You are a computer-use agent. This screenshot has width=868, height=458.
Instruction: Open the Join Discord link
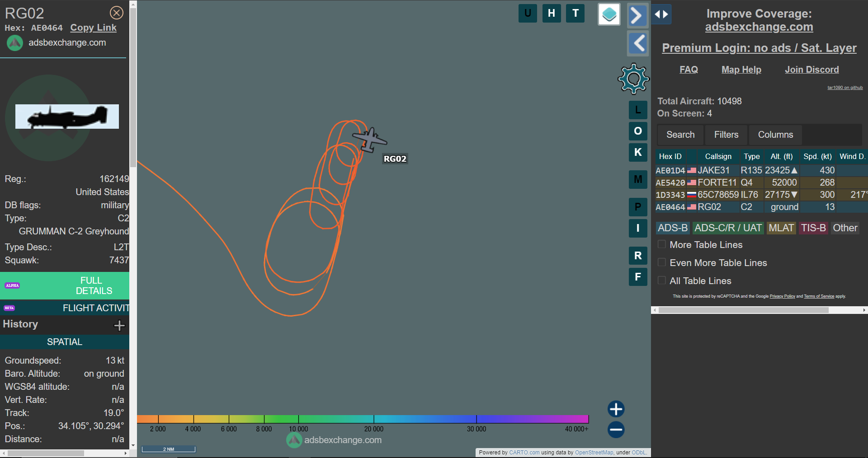[812, 70]
